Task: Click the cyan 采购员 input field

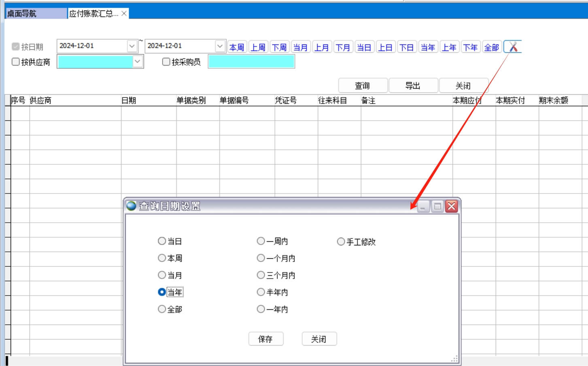Action: pos(251,62)
